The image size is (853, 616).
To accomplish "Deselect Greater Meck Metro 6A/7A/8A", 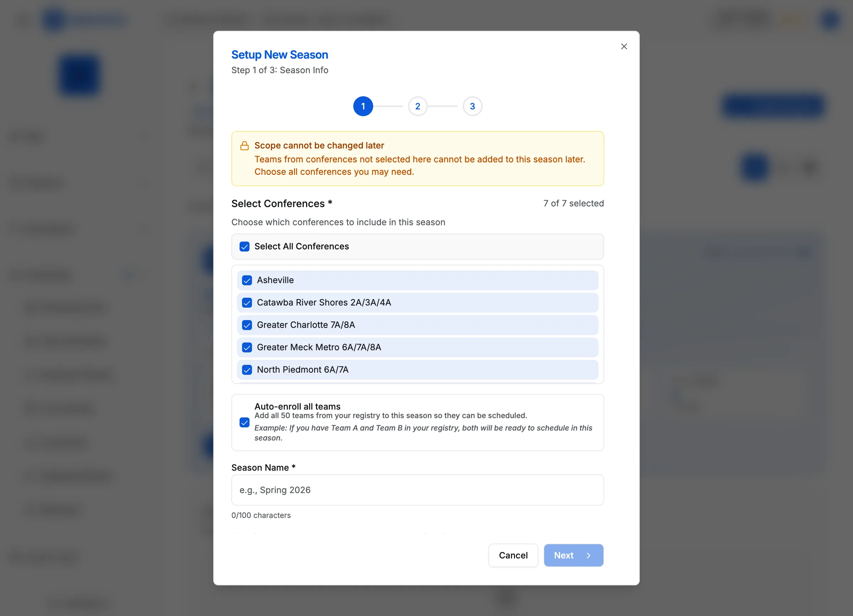I will (x=247, y=347).
